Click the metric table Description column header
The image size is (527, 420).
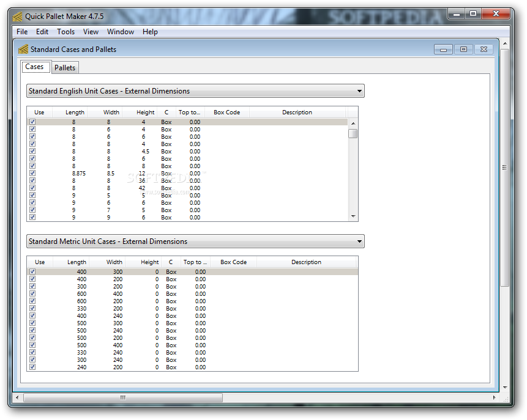(306, 262)
